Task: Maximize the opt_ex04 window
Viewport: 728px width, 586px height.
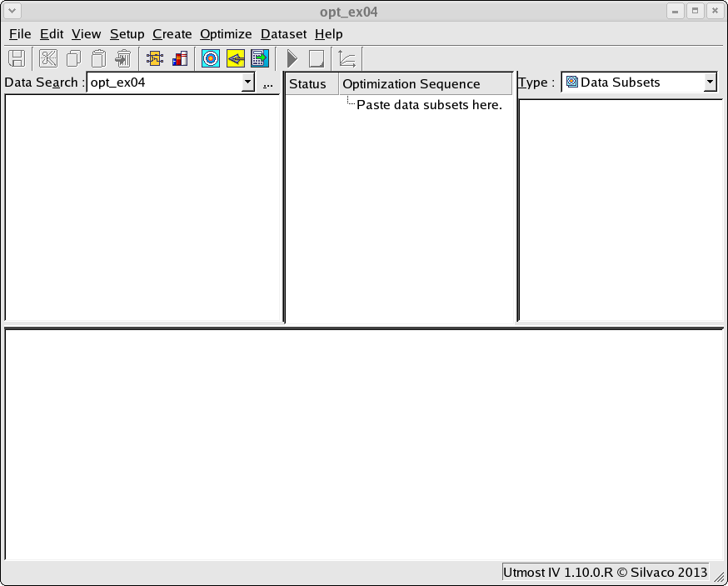Action: (695, 11)
